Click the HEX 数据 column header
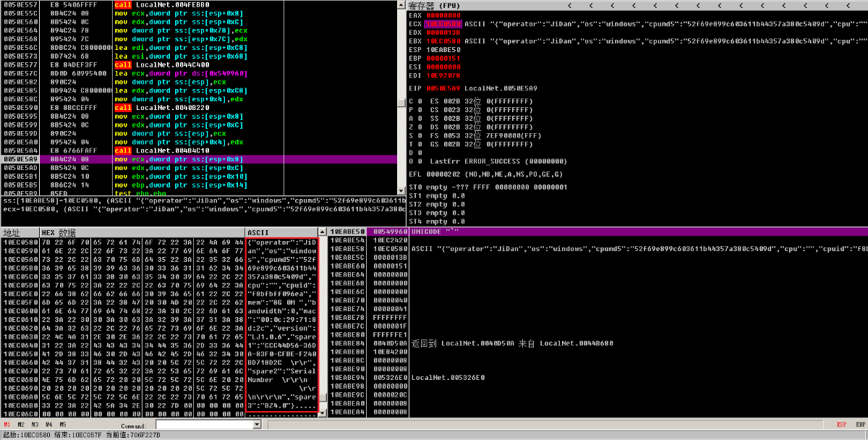Screen dimensions: 868x440 (x=142, y=233)
